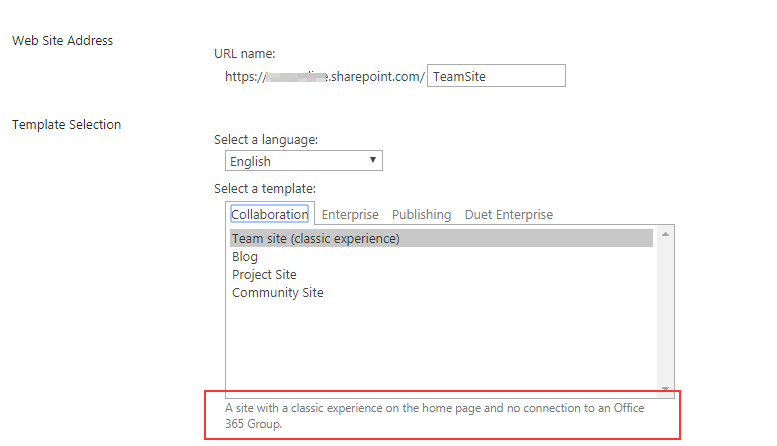Screen dimensions: 777x446
Task: Choose the Blog template
Action: pos(245,257)
